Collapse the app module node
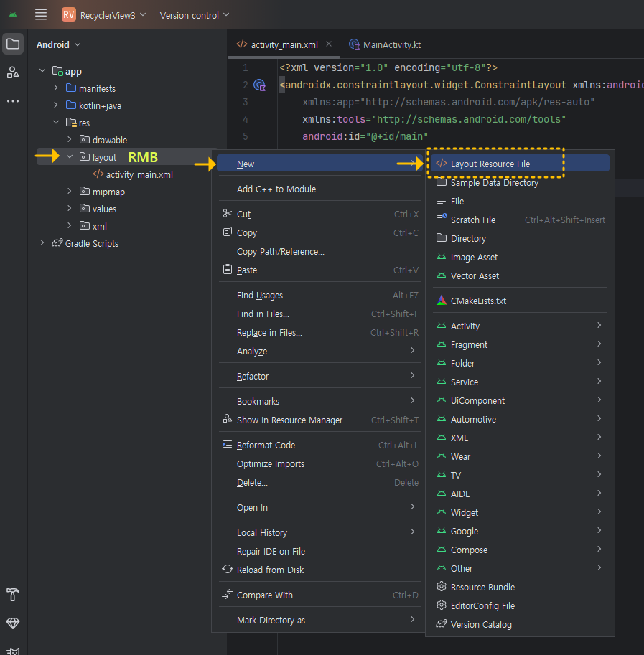644x655 pixels. point(42,70)
